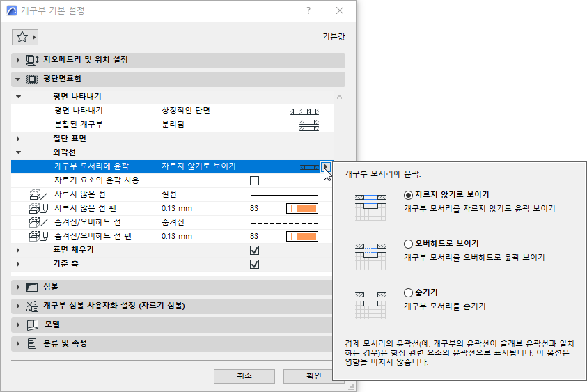Click the outline preview icon in 개구부 모서리에 윤곽 row

[x=309, y=167]
